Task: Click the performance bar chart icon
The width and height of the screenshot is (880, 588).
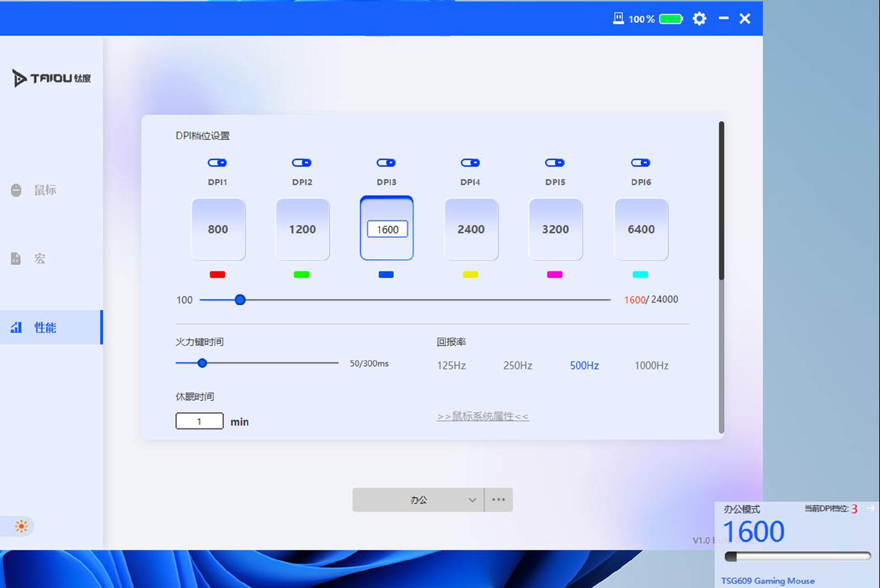Action: pos(16,327)
